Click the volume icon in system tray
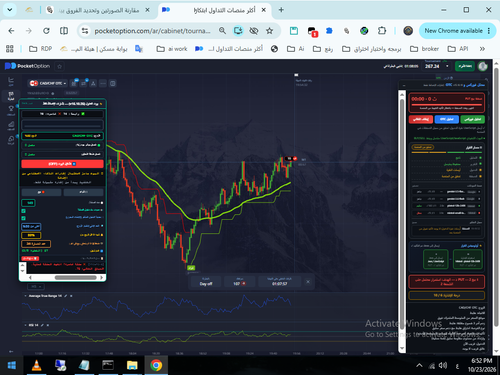This screenshot has width=500, height=375. (443, 366)
